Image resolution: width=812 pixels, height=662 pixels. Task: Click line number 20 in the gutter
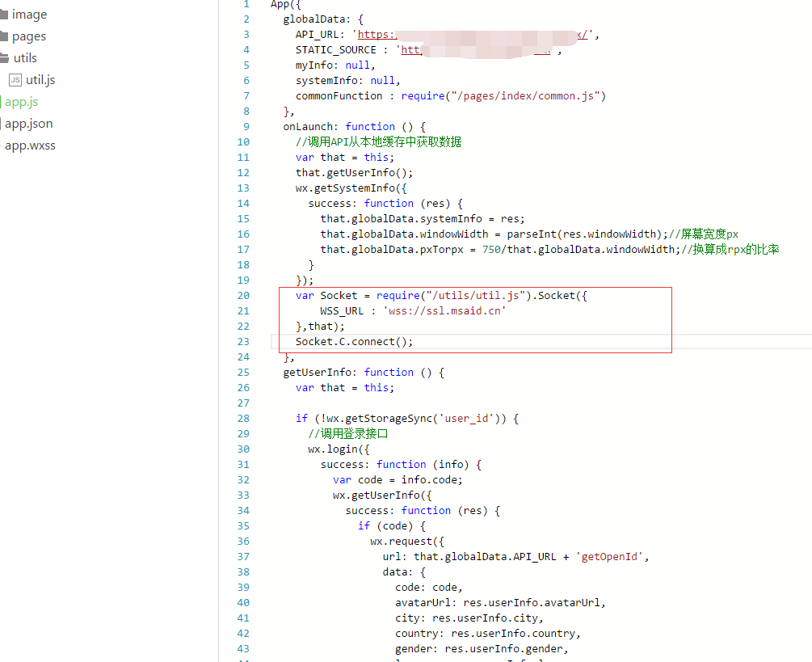(243, 296)
